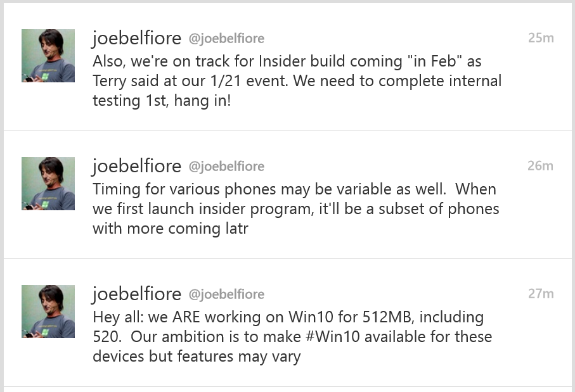This screenshot has height=392, width=575.
Task: Open the 25m timestamp
Action: click(540, 38)
